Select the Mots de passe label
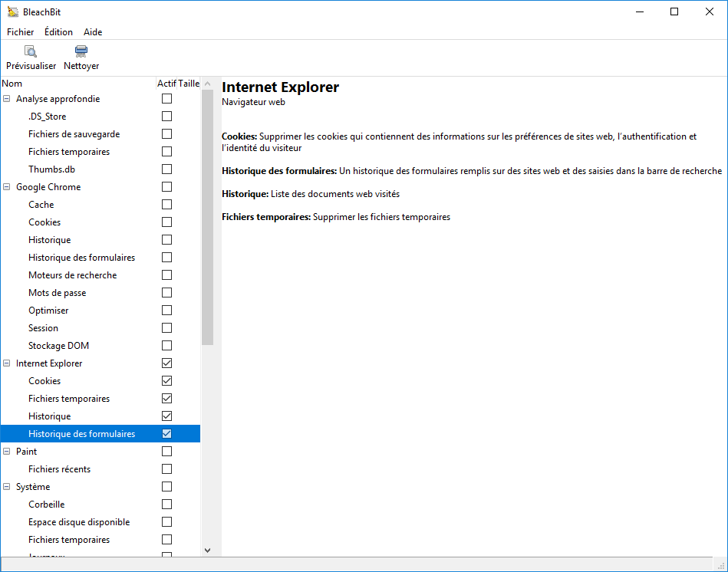This screenshot has height=572, width=728. point(57,293)
